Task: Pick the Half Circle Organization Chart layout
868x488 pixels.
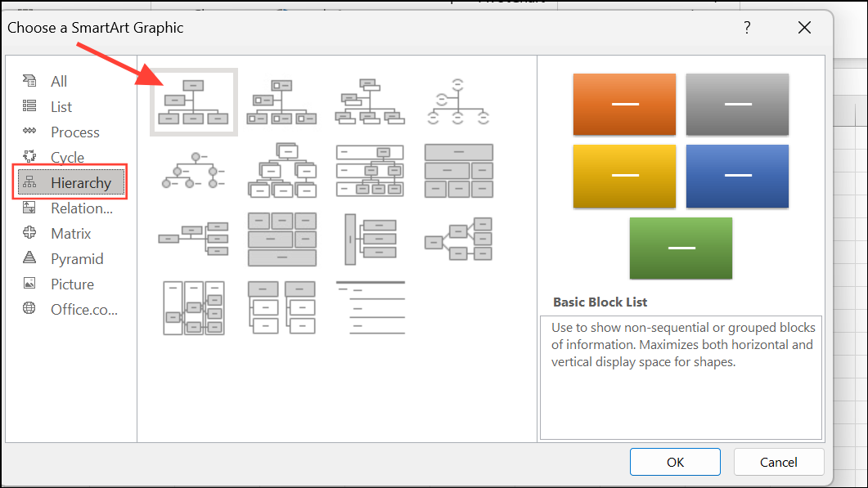Action: coord(458,102)
